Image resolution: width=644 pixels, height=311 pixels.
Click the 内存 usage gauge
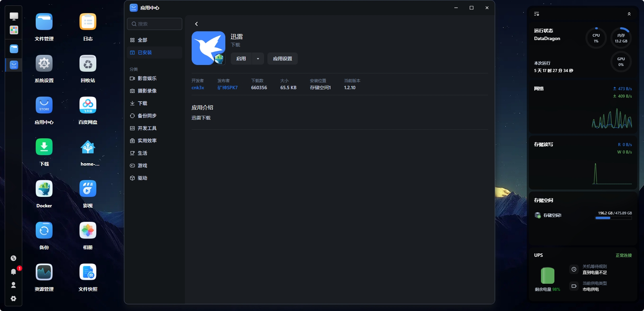(x=621, y=38)
